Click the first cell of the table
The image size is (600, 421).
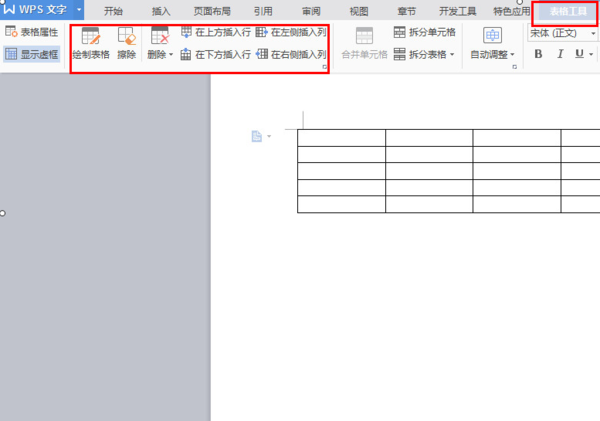341,138
